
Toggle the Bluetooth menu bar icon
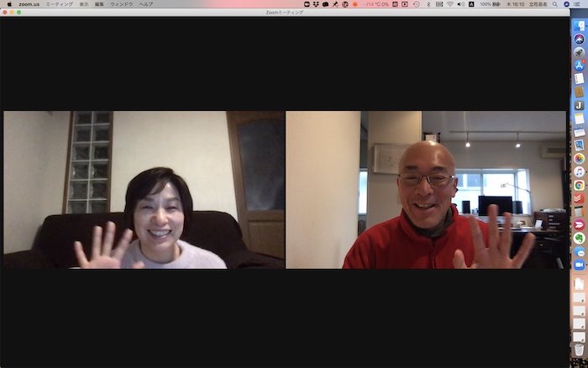coord(428,4)
